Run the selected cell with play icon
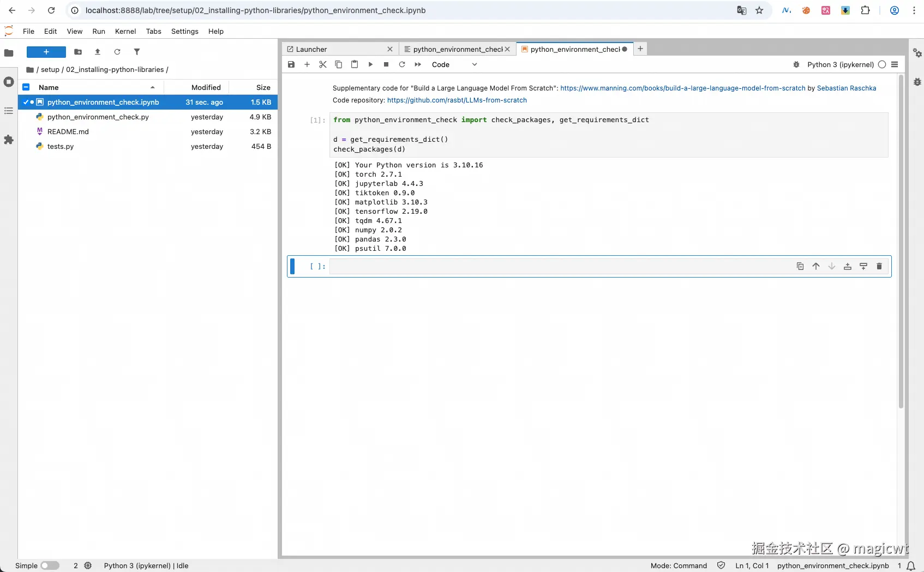 [370, 64]
